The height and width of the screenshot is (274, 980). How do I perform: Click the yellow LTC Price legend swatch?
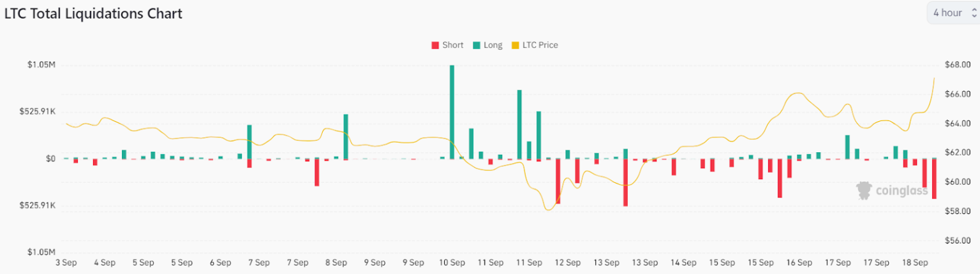[516, 45]
